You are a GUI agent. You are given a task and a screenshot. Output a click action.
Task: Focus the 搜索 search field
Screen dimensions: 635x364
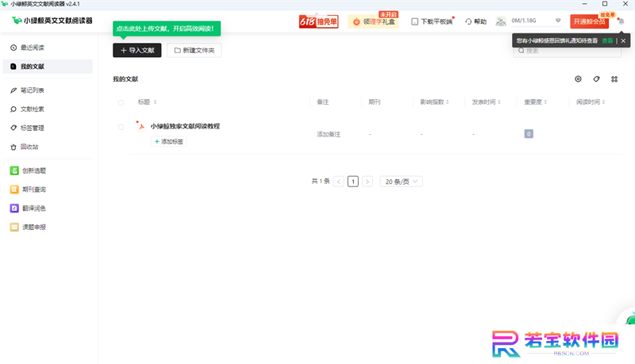coord(567,51)
